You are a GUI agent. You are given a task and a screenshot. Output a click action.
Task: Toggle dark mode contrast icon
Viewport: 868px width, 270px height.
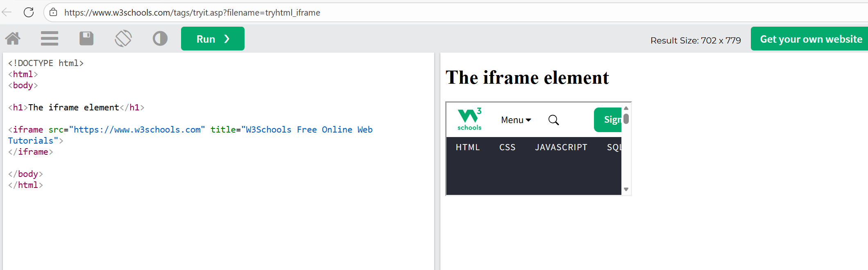point(160,39)
